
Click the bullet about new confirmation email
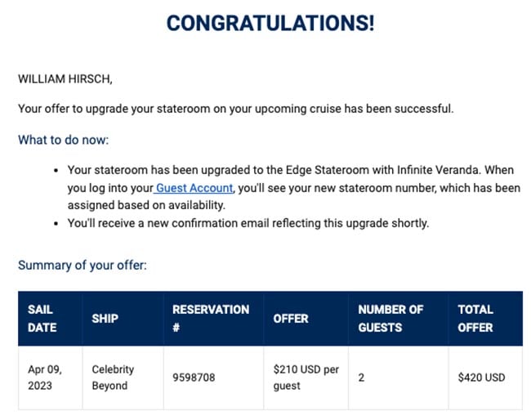coord(248,224)
